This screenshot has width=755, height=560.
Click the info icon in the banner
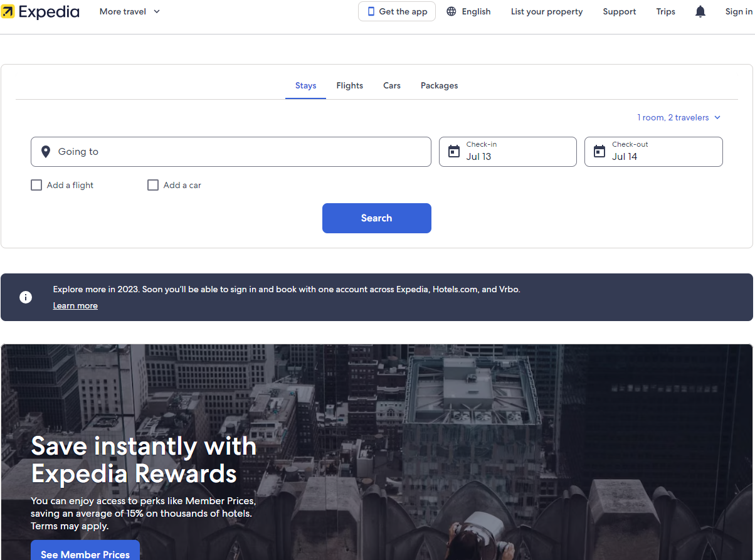pos(26,297)
